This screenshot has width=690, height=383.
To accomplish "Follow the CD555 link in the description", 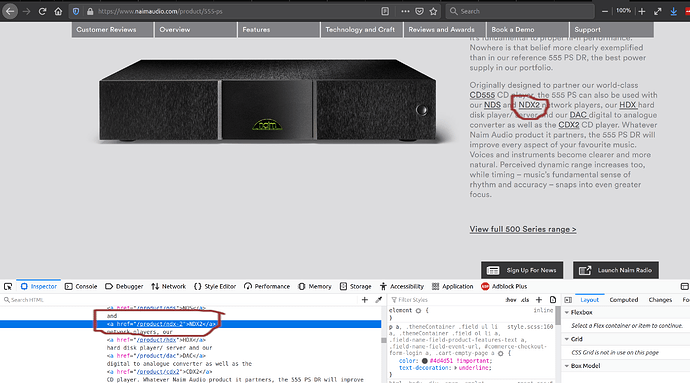I will pos(482,95).
